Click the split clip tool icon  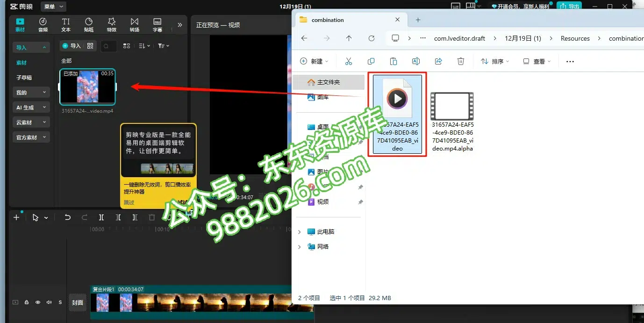point(101,217)
